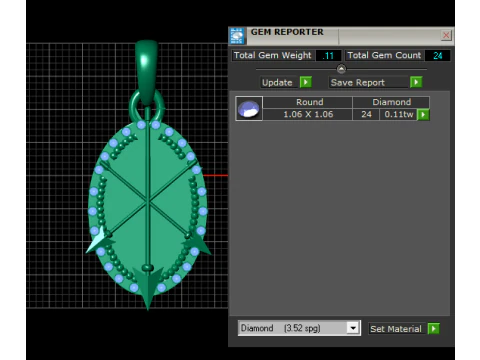Click the '0.11tw' weight cell
This screenshot has width=480, height=360.
(398, 114)
